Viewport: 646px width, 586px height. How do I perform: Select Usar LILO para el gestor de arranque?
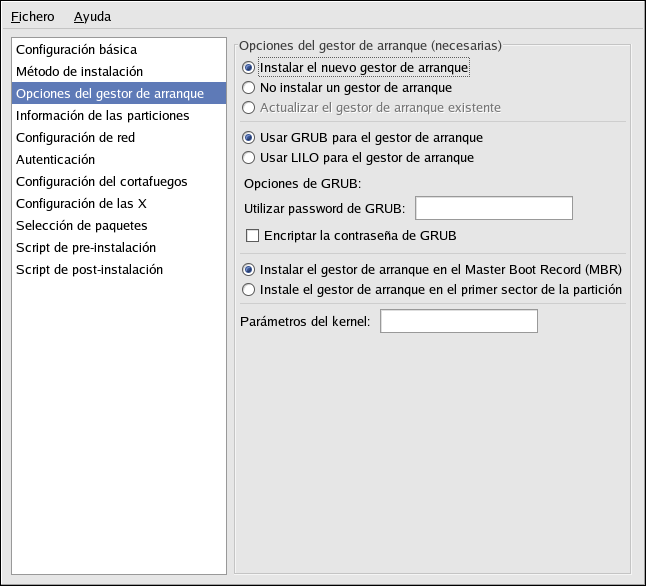248,157
